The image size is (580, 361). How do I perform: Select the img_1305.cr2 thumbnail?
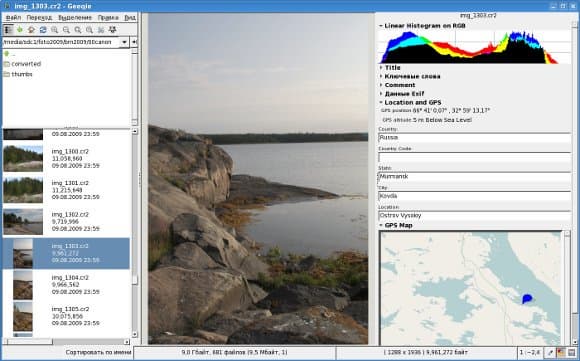point(23,316)
